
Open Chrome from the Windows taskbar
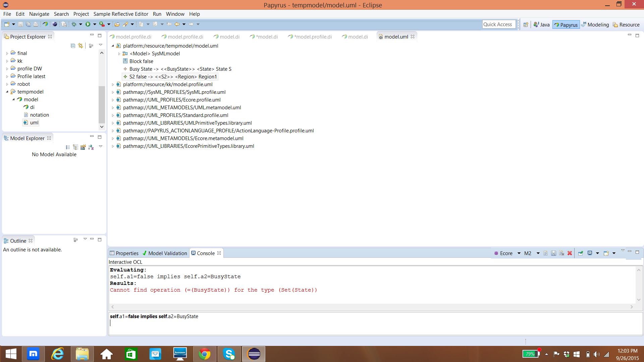click(x=204, y=354)
